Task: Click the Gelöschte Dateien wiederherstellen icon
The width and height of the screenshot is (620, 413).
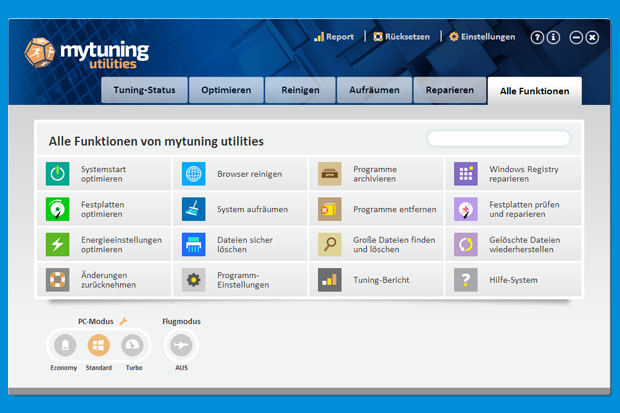Action: point(466,244)
